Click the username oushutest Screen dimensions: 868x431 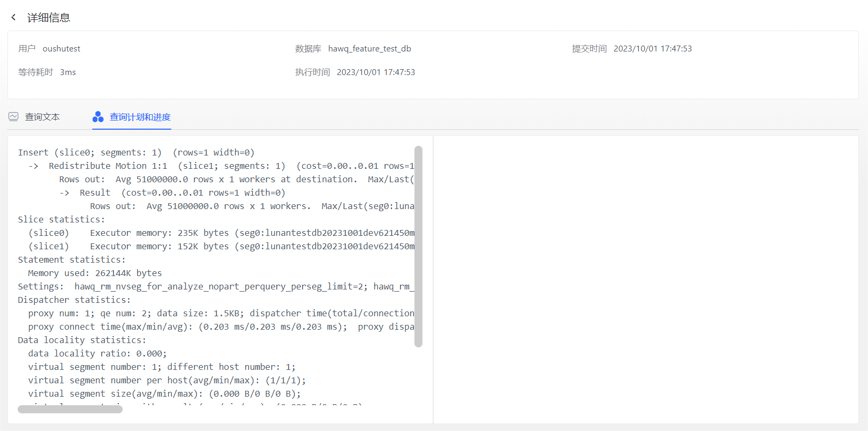point(62,49)
